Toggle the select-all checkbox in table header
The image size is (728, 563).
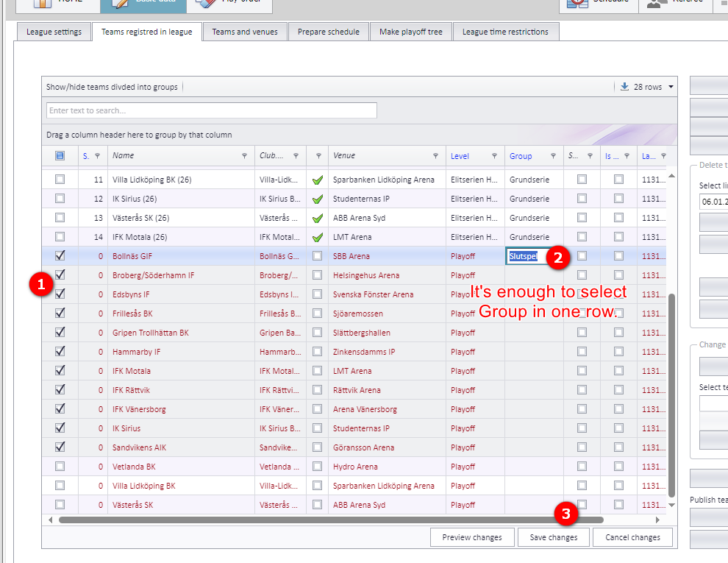click(60, 155)
